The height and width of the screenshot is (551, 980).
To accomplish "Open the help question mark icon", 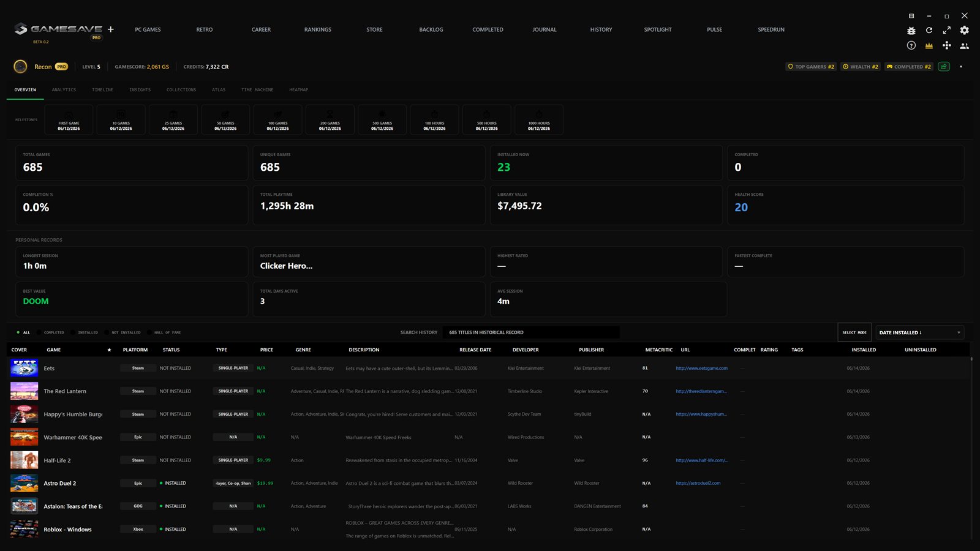I will point(911,45).
